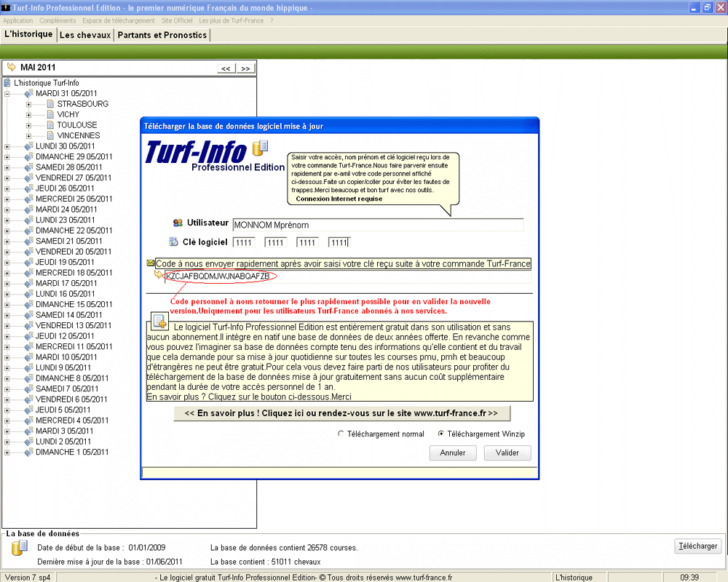
Task: Expand the VINCENNES node
Action: pyautogui.click(x=29, y=137)
